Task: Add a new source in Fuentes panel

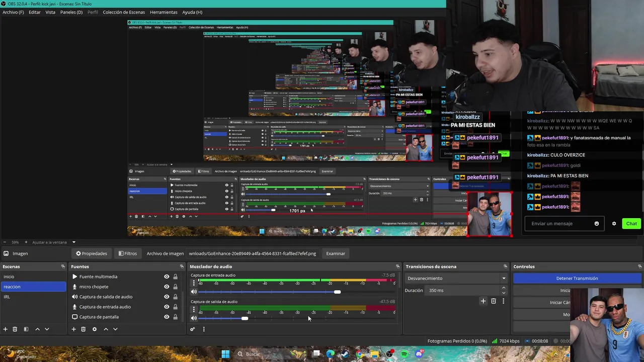Action: [73, 329]
